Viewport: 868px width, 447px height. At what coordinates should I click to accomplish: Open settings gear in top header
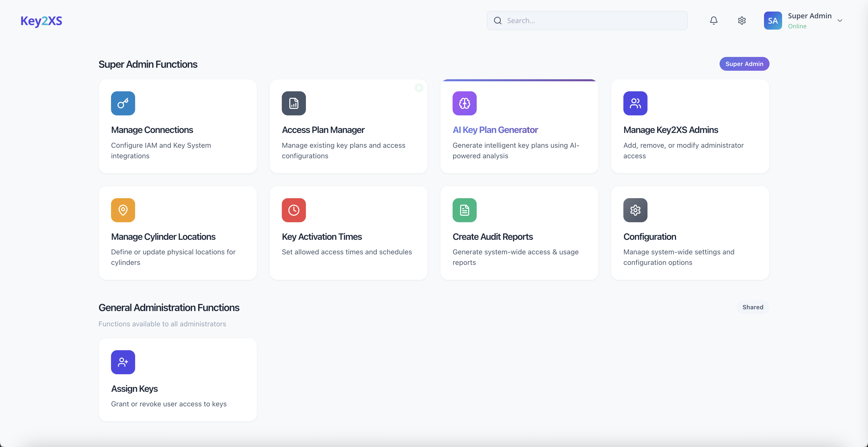click(742, 21)
